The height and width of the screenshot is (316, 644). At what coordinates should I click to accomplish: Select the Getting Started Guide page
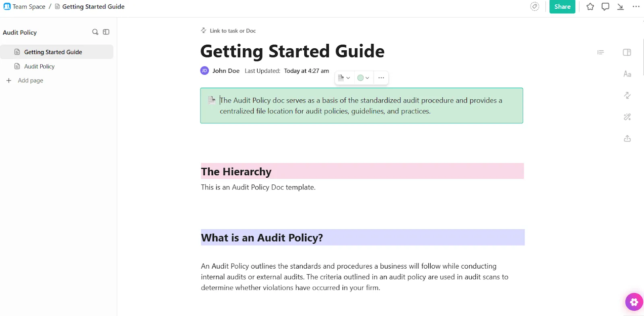[x=57, y=52]
